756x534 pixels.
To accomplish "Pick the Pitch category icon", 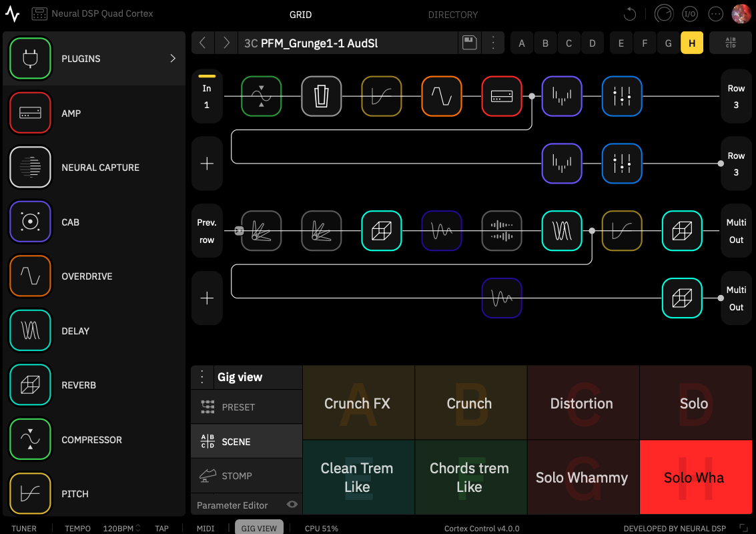I will 30,493.
